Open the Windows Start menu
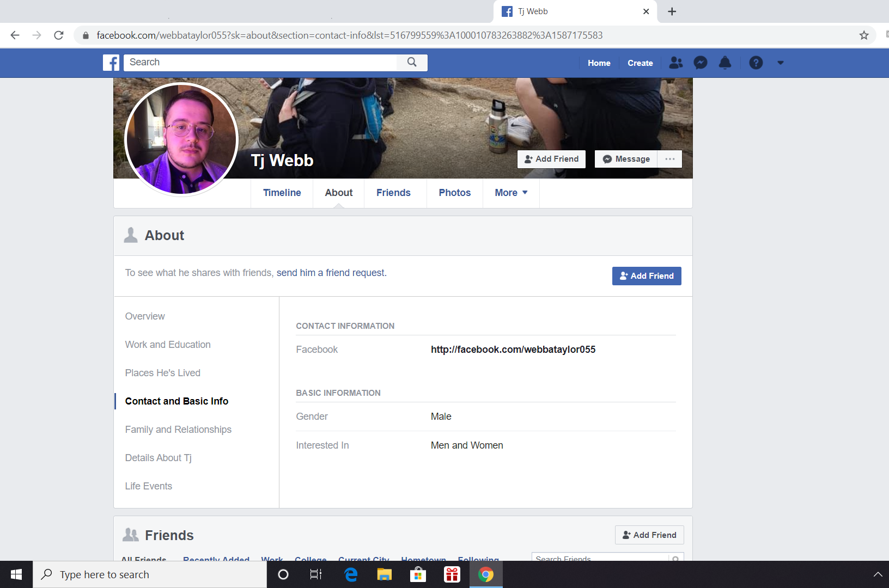Image resolution: width=889 pixels, height=588 pixels. (16, 574)
